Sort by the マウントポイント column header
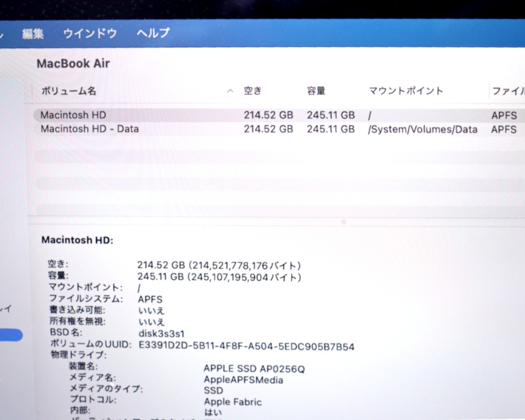Screen dimensions: 525x420 click(406, 91)
